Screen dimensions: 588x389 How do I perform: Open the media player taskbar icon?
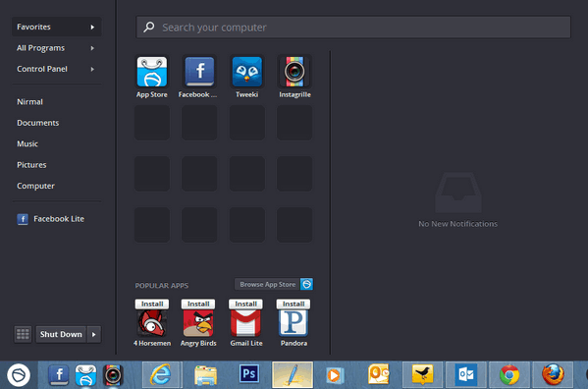click(x=335, y=374)
